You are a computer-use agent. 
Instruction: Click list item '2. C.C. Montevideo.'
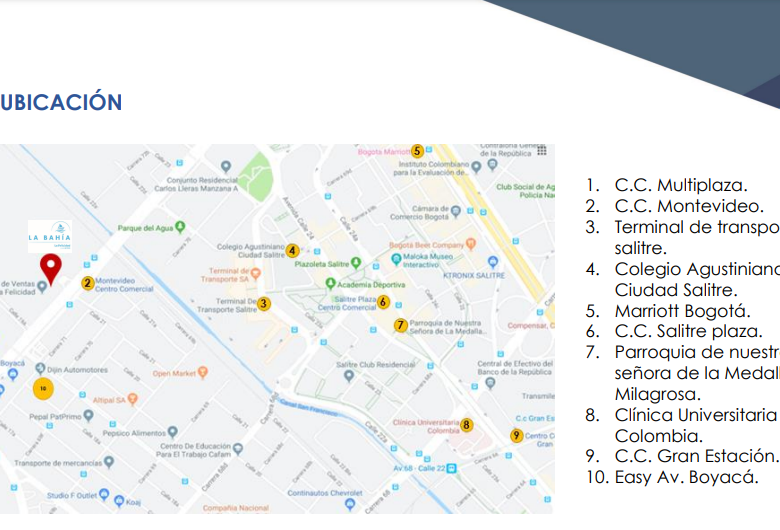pos(675,206)
